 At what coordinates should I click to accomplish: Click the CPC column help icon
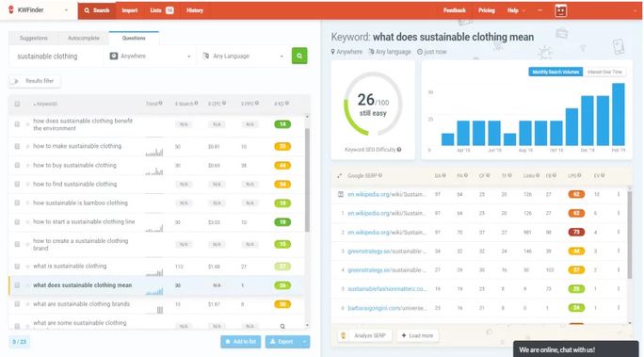click(x=224, y=103)
